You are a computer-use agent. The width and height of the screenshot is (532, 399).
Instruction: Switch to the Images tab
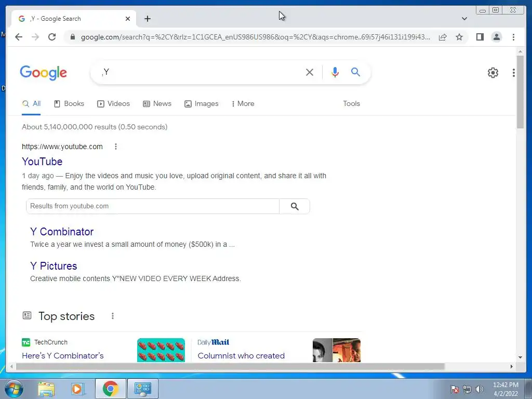(x=202, y=104)
